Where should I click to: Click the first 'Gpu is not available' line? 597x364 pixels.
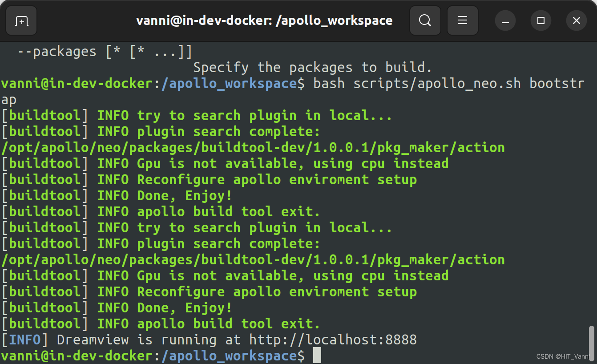point(225,164)
